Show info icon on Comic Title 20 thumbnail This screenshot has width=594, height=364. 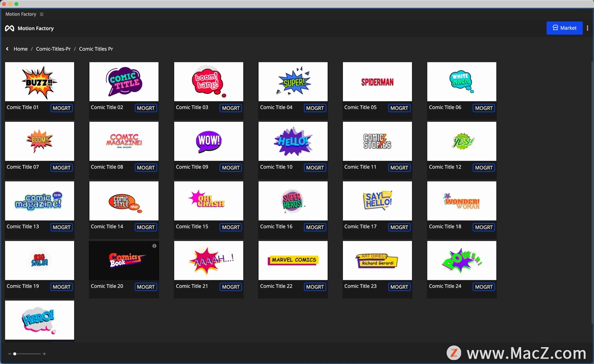click(154, 246)
